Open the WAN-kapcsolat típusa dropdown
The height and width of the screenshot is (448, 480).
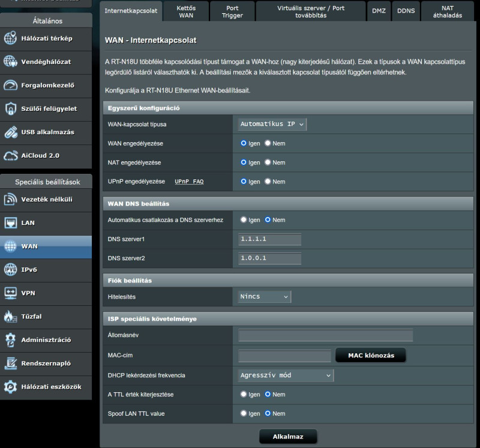tap(272, 124)
